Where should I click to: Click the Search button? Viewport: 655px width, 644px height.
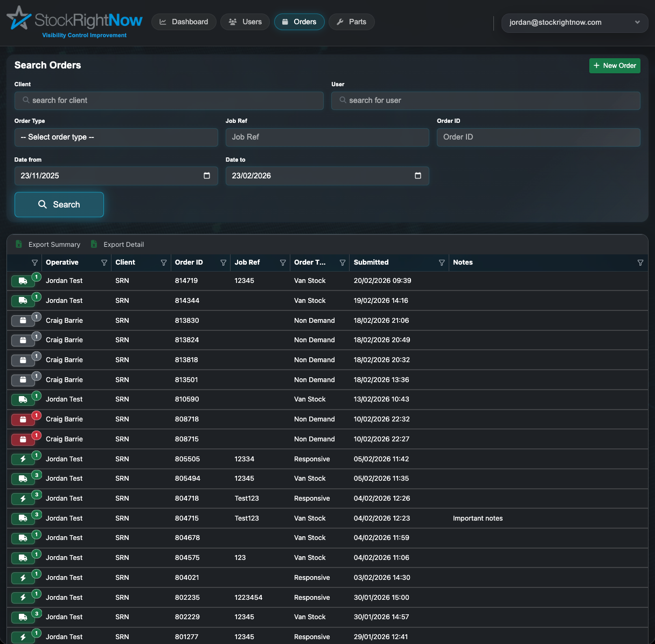(59, 204)
